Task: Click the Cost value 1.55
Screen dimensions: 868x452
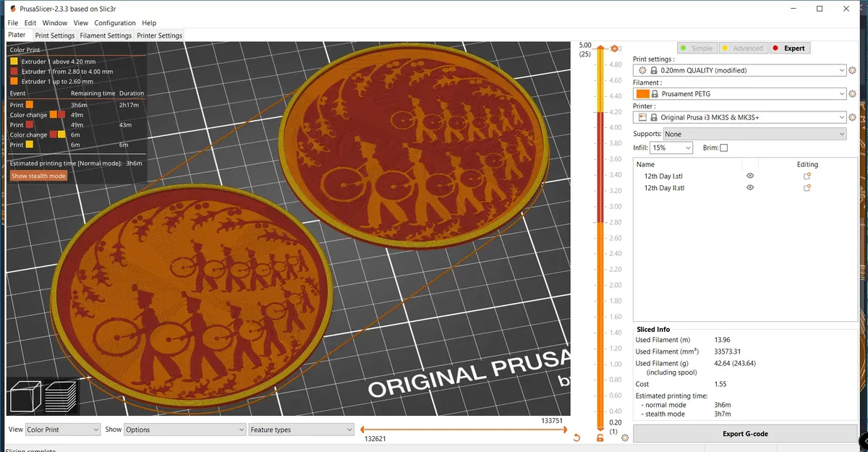Action: [x=720, y=384]
